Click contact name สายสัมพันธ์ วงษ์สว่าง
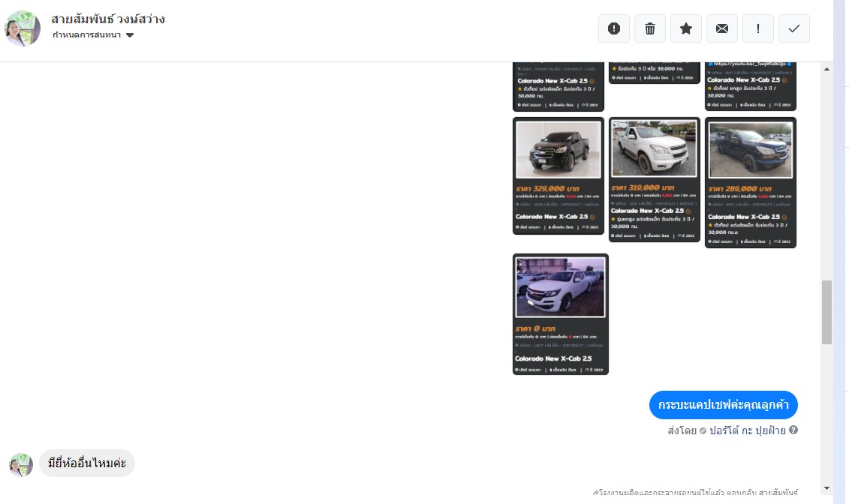Screen dimensions: 849x504 [108, 19]
